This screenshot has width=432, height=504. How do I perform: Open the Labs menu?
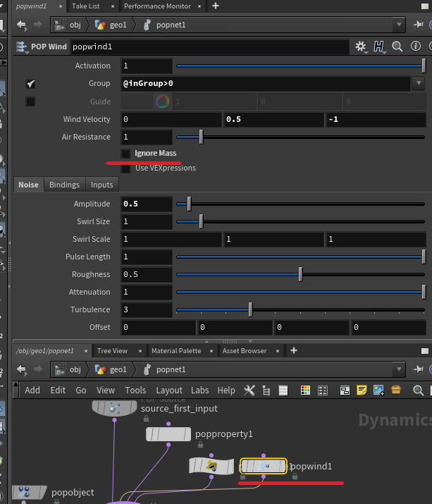point(199,391)
